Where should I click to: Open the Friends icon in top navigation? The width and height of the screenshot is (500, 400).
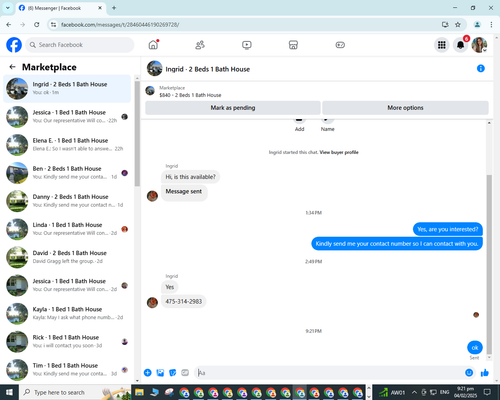pyautogui.click(x=200, y=45)
